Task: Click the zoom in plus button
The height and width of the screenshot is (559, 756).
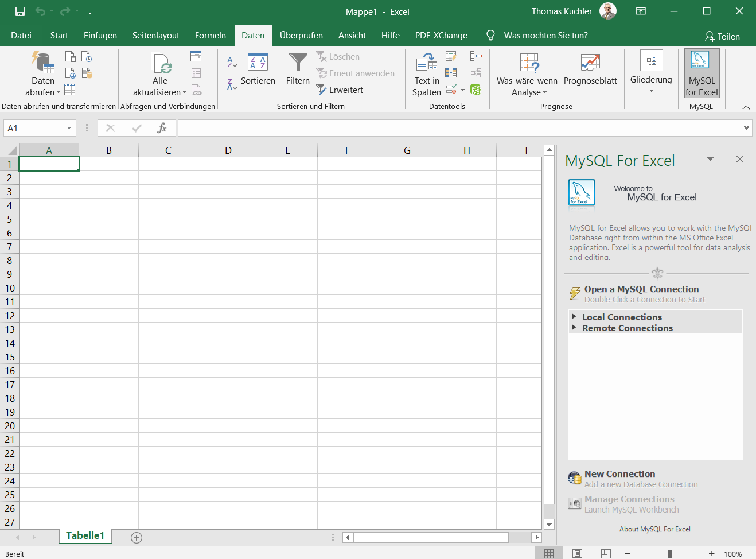Action: click(x=712, y=554)
